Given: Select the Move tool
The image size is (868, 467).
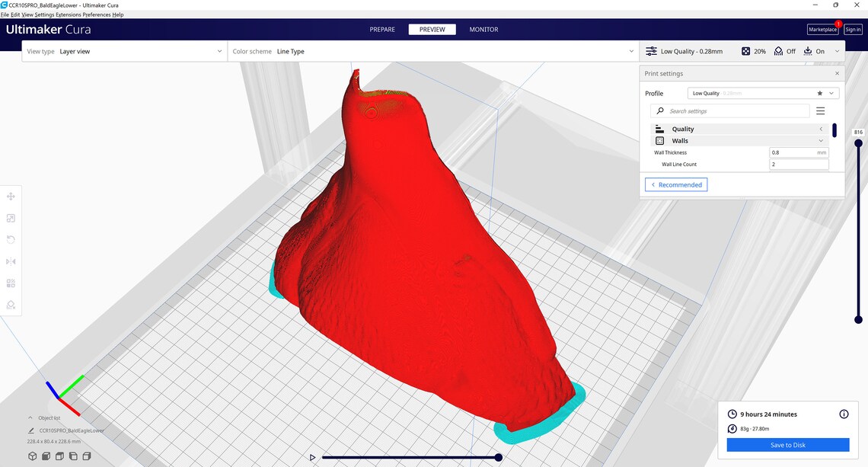Looking at the screenshot, I should point(11,196).
